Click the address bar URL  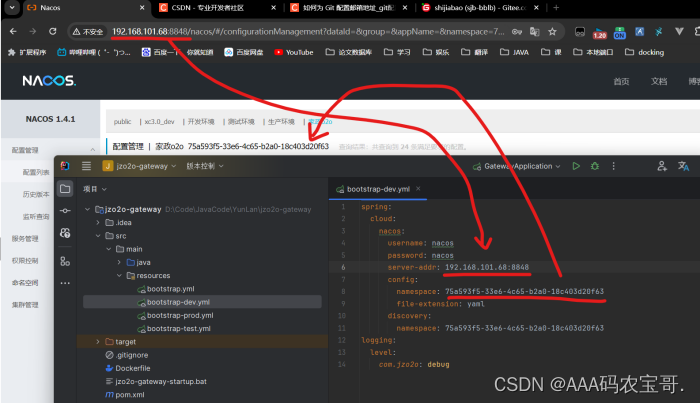[x=308, y=32]
